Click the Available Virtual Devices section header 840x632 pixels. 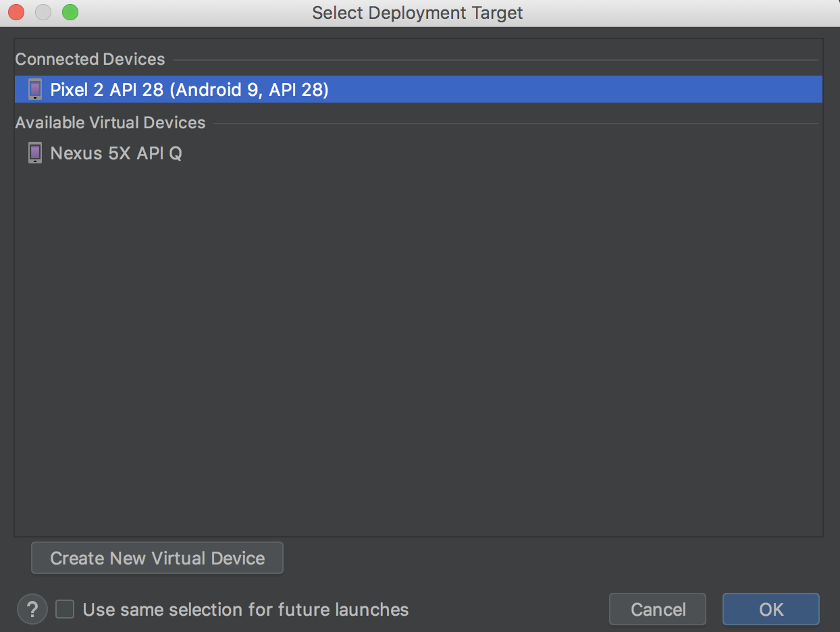[x=110, y=123]
